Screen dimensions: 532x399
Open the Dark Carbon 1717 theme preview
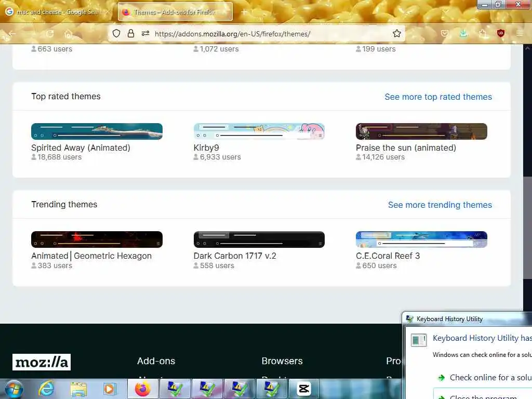[259, 240]
